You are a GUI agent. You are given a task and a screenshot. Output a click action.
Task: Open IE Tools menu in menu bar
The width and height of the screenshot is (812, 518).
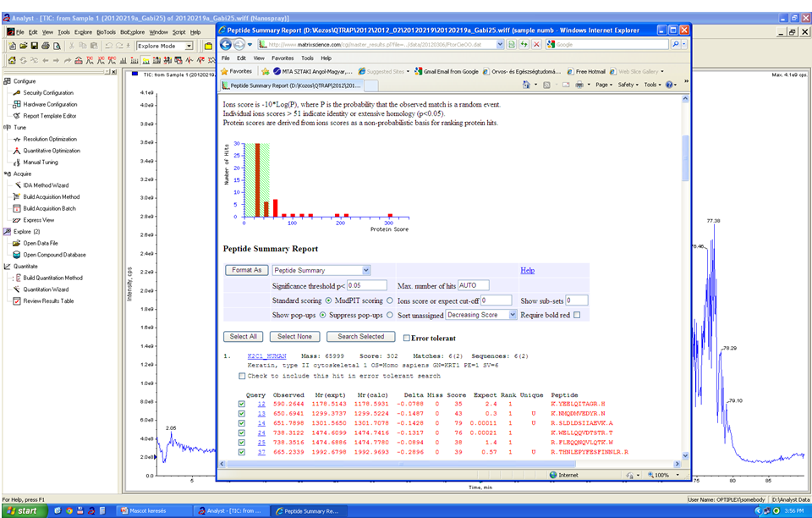(308, 58)
